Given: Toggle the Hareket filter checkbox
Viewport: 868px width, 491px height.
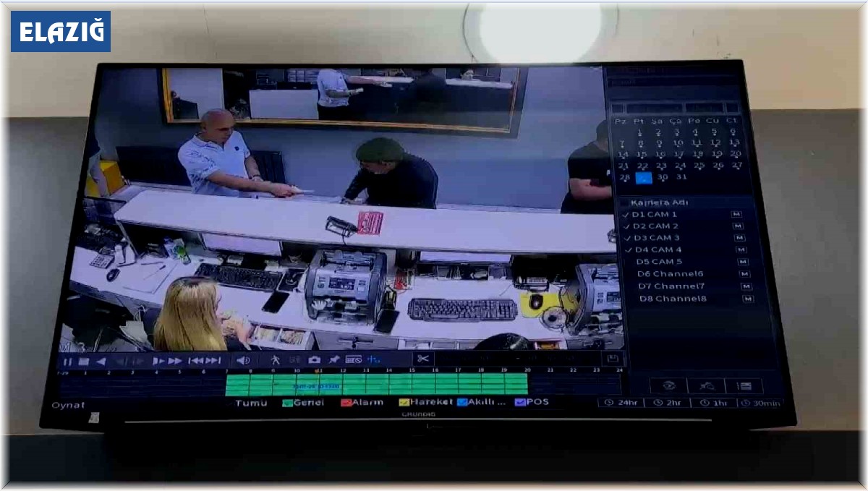Looking at the screenshot, I should click(x=404, y=402).
